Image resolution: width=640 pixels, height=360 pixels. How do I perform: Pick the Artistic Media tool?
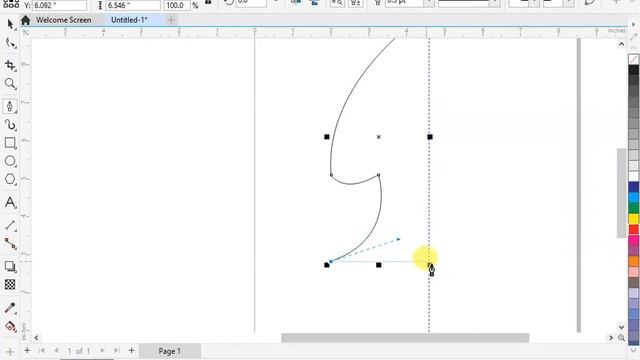10,125
